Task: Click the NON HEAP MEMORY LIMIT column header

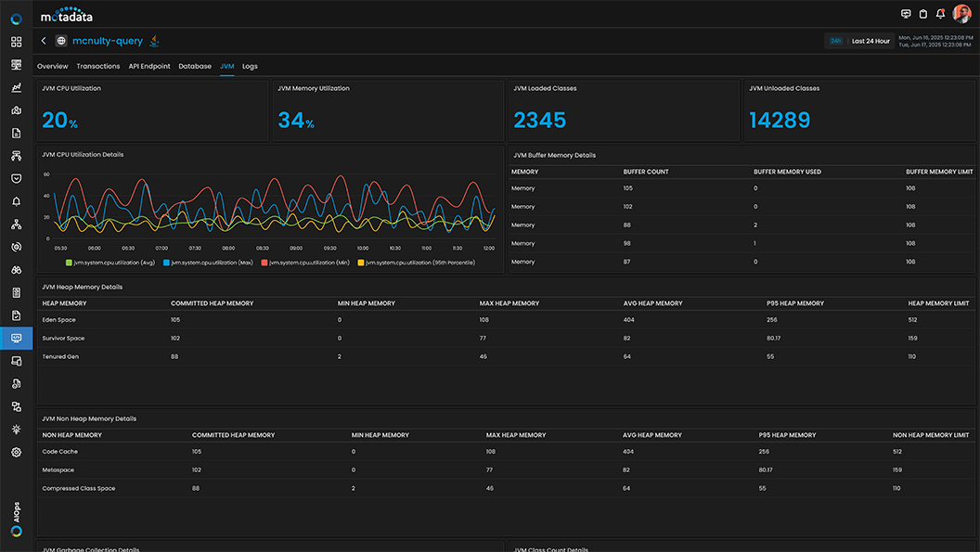Action: (931, 435)
